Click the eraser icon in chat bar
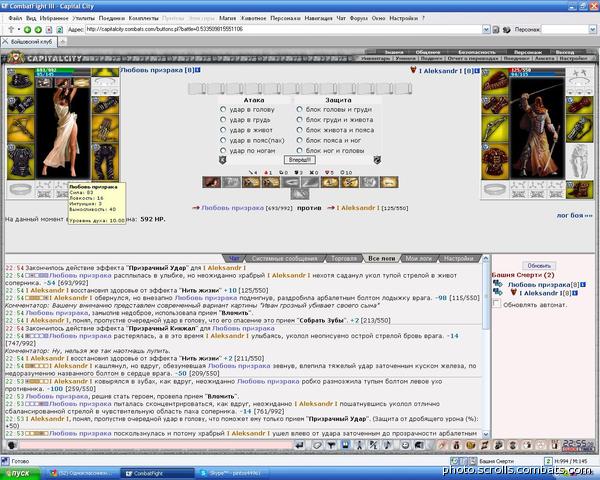 click(x=317, y=445)
